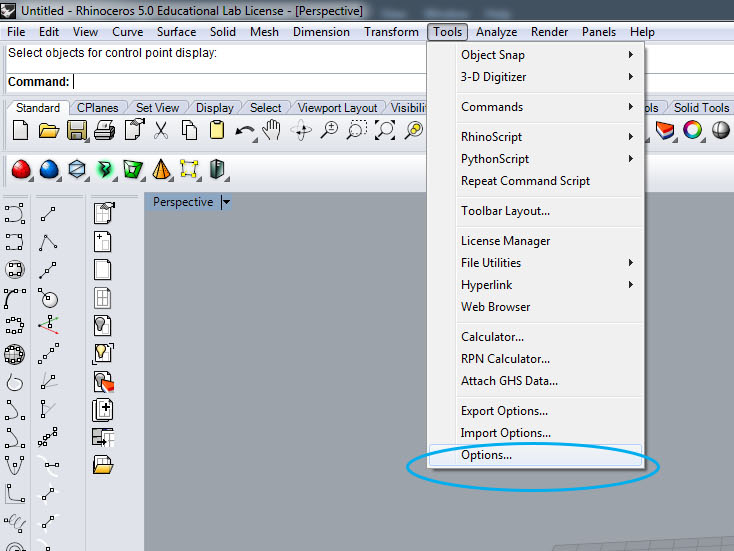Switch to the Set View tab
The width and height of the screenshot is (734, 551).
[157, 108]
